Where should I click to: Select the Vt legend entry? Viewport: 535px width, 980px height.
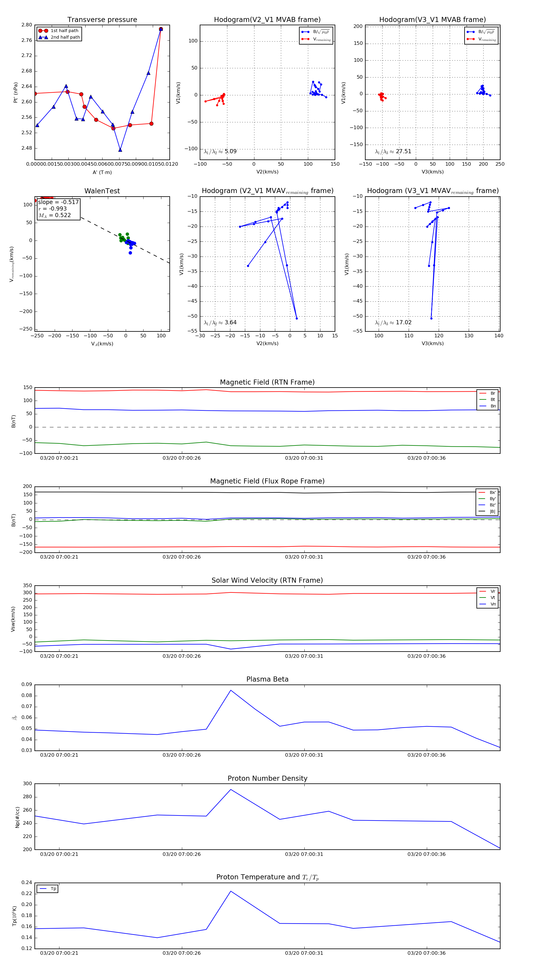[x=487, y=598]
